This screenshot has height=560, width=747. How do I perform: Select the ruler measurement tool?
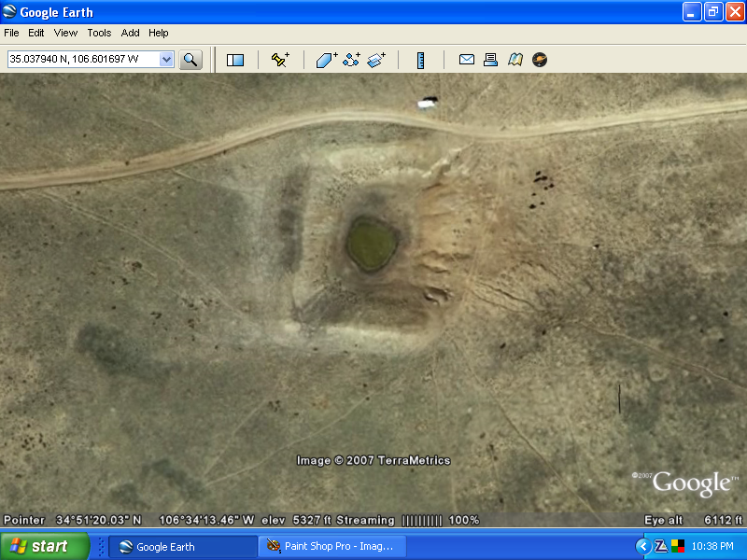[x=421, y=61]
